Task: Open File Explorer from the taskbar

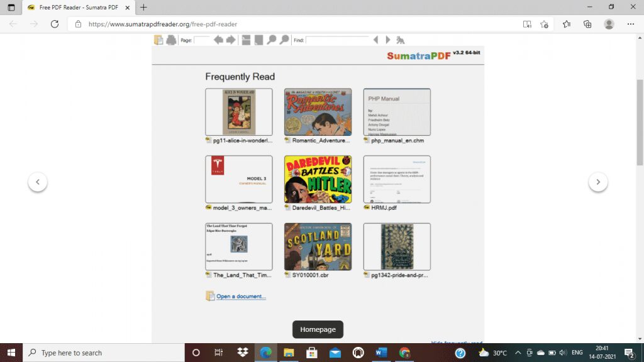Action: (289, 353)
